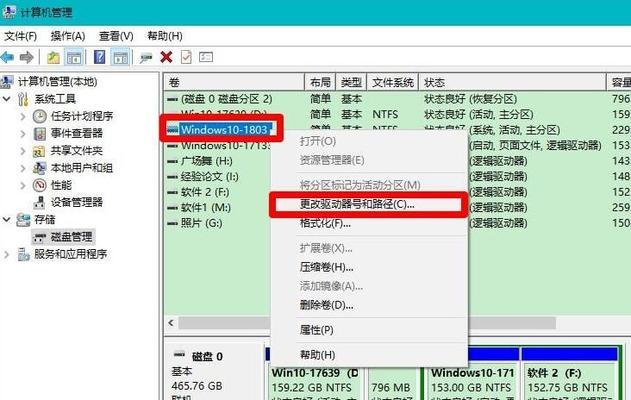Select the 经验论文 (I:) volume row
Screen dimensions: 631x400
203,177
